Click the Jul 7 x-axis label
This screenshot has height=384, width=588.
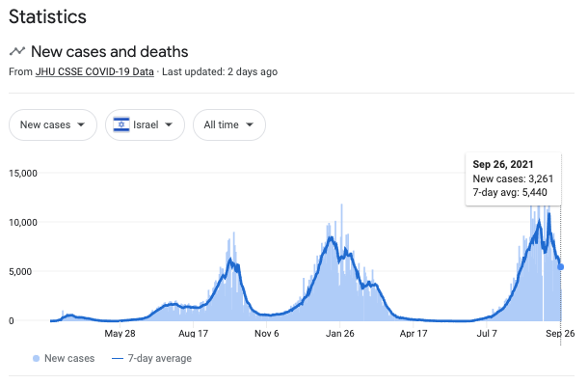pos(487,333)
